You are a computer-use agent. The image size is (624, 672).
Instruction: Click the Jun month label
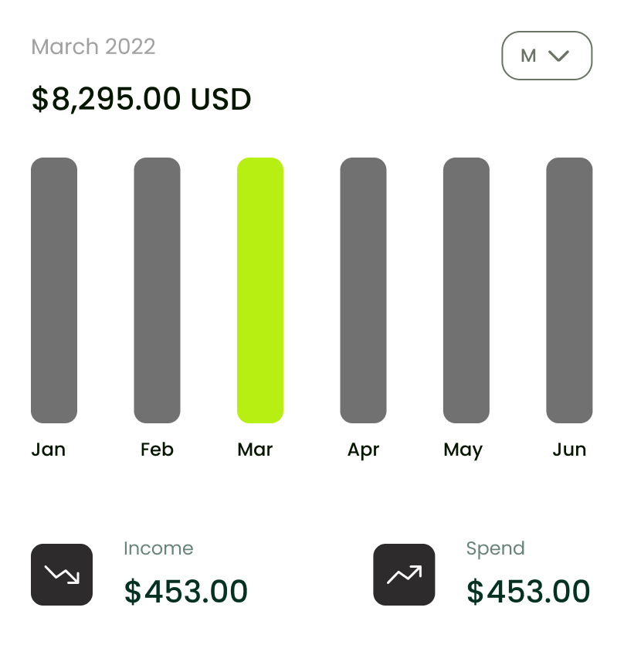point(569,450)
